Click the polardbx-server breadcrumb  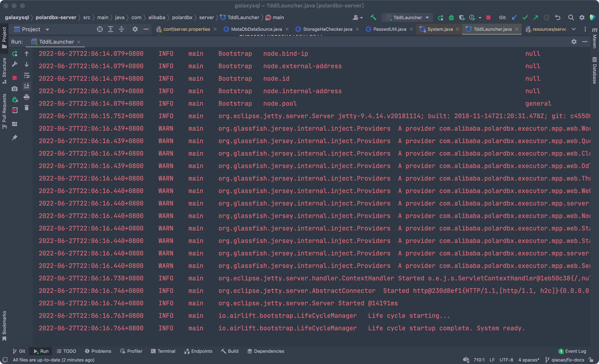pos(56,17)
